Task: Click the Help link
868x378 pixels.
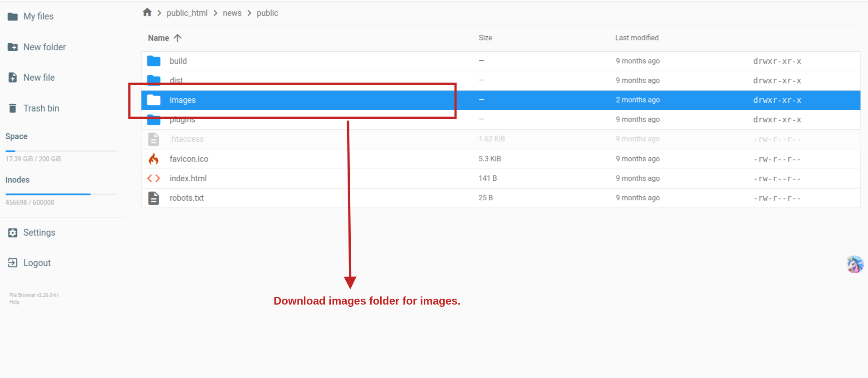Action: click(15, 302)
